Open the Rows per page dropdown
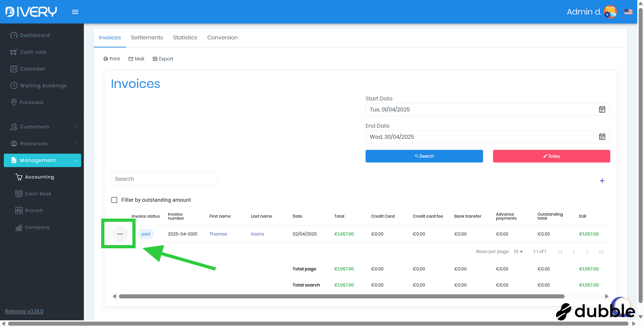The width and height of the screenshot is (644, 327). click(518, 251)
